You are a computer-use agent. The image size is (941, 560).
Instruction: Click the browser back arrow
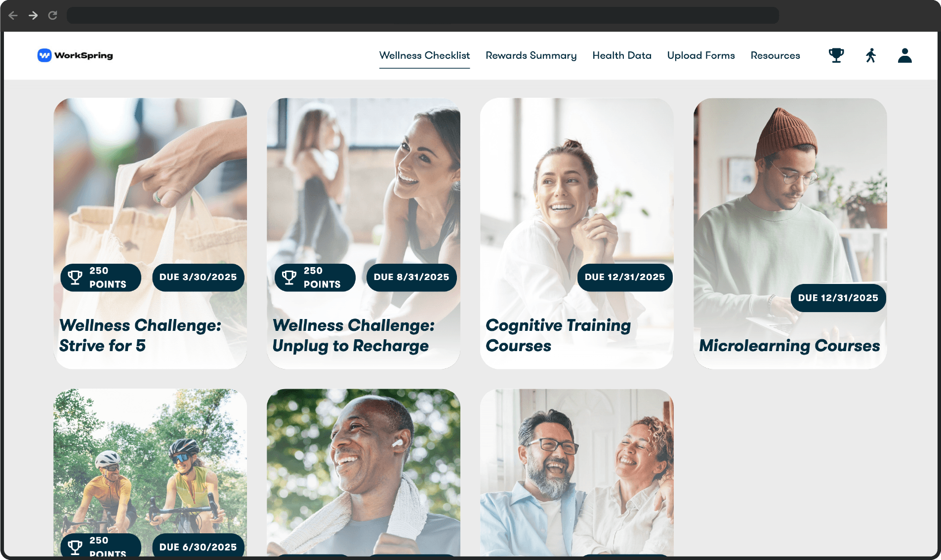tap(13, 15)
